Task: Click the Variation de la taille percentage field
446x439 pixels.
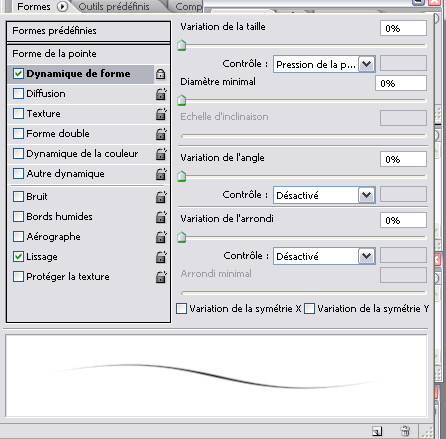Action: coord(403,28)
